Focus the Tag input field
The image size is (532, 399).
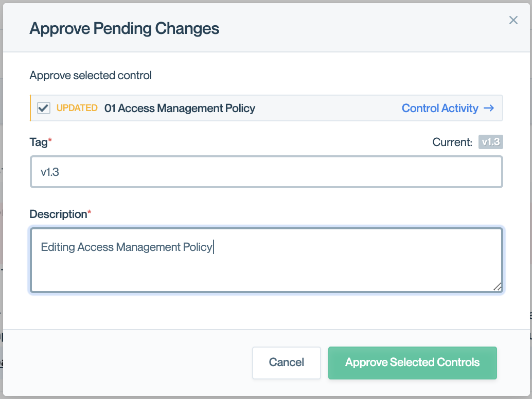pos(266,172)
